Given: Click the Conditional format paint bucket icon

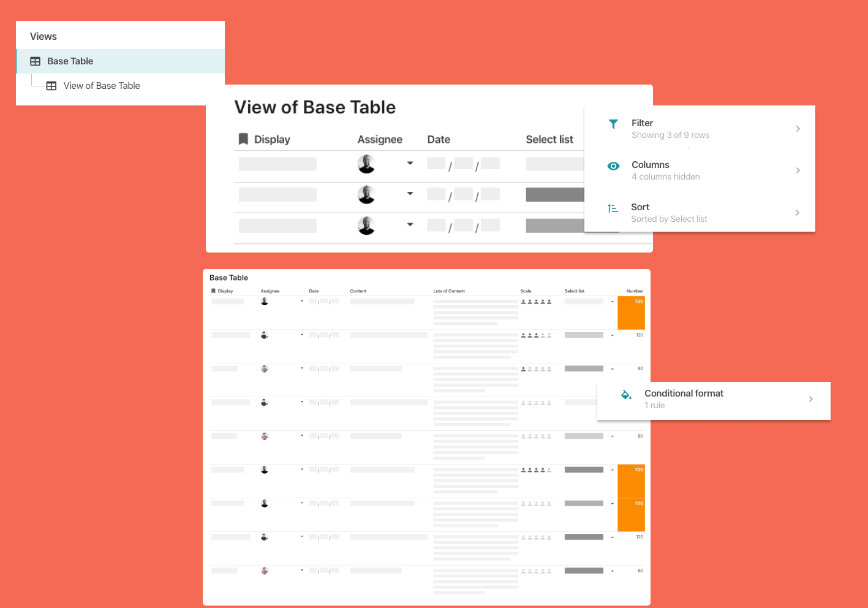Looking at the screenshot, I should 626,395.
